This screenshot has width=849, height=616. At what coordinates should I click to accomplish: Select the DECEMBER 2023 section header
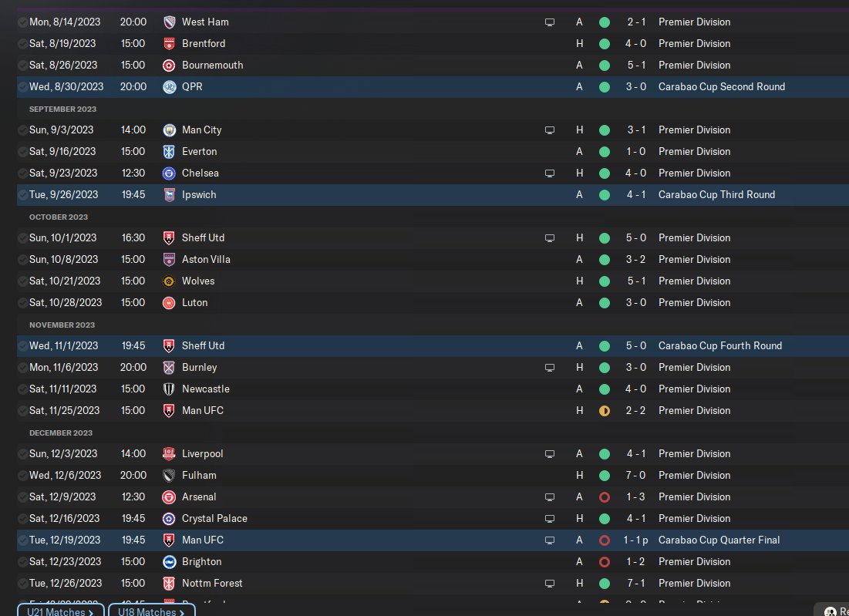[x=61, y=433]
